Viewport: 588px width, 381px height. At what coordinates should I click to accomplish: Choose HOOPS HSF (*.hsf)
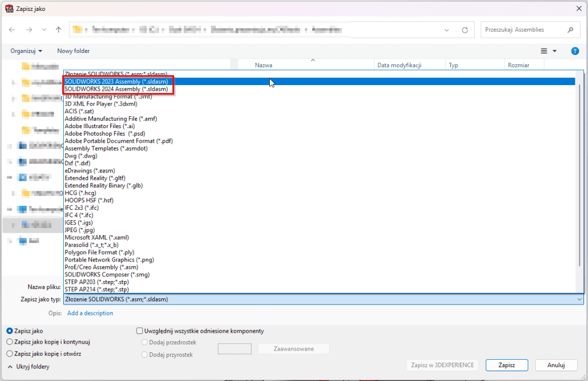pyautogui.click(x=319, y=201)
